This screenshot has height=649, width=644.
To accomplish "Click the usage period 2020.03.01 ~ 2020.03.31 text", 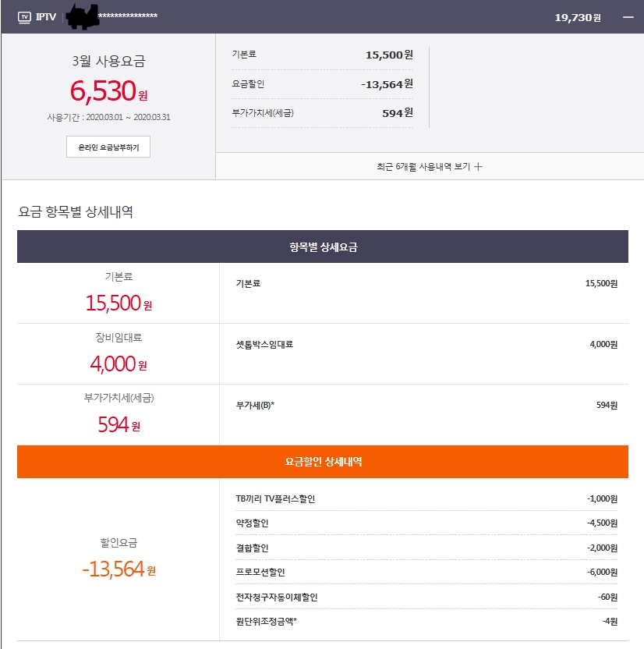I will click(108, 118).
